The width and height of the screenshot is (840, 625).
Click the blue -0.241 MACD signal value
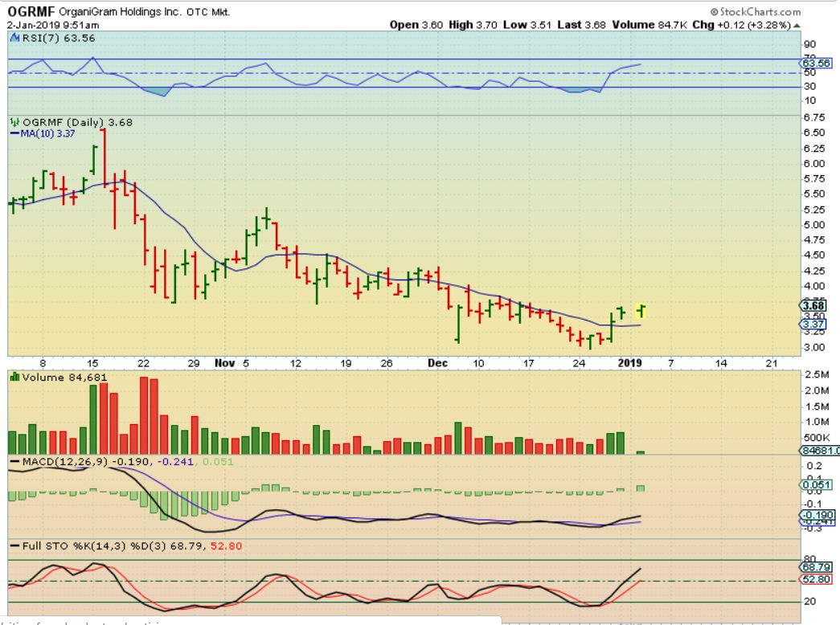pos(175,462)
